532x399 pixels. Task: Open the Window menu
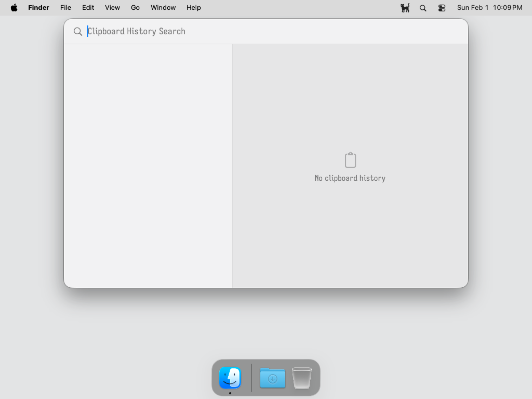point(163,8)
